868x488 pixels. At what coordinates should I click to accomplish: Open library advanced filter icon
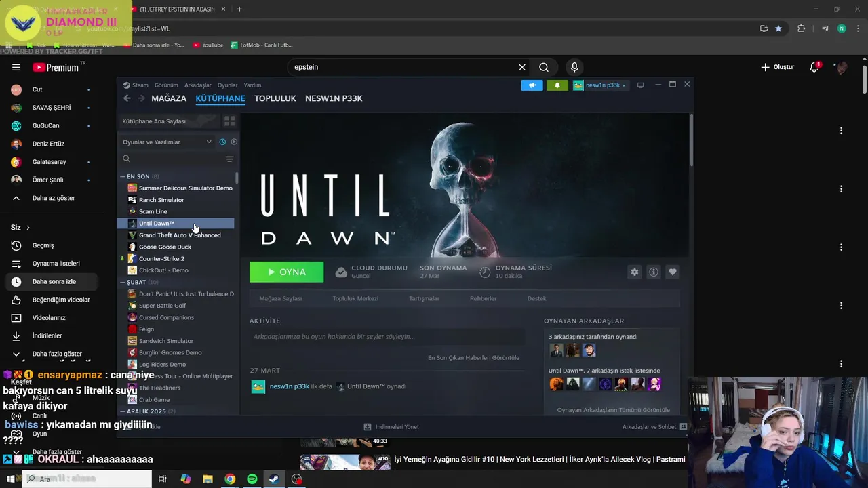click(x=229, y=159)
